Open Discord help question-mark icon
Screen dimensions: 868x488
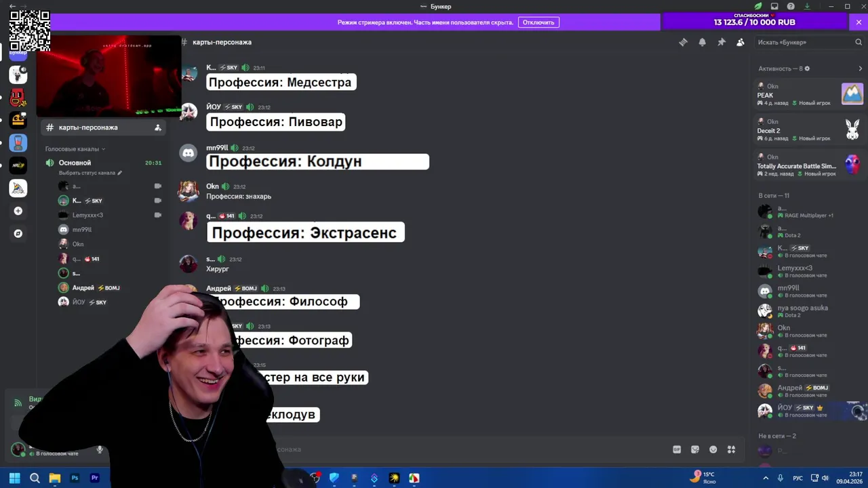(791, 6)
